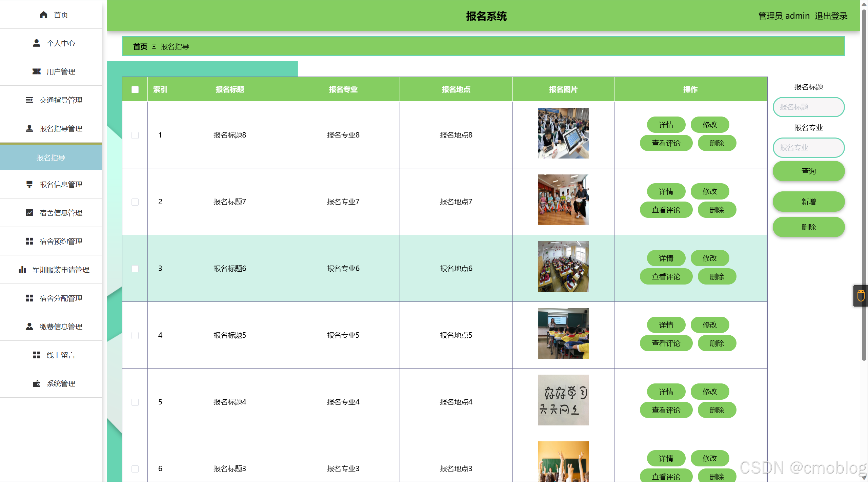Viewport: 868px width, 482px height.
Task: Click the 报名标题 search input field
Action: point(808,107)
